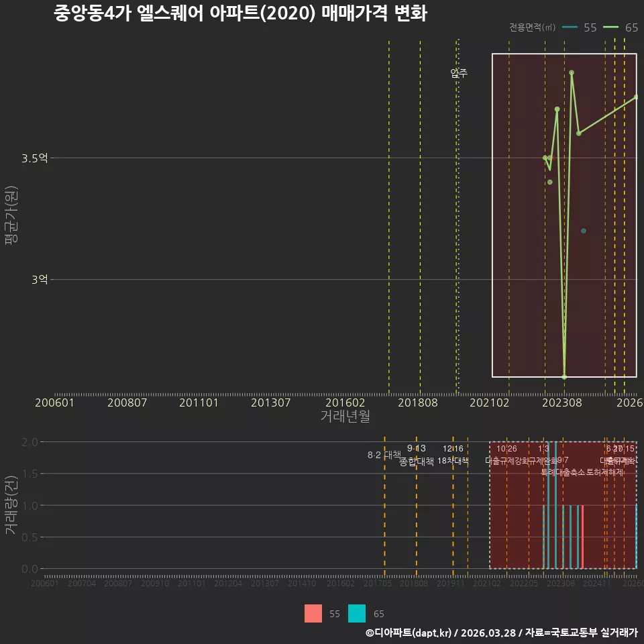Select the teal 55 line key in the top legend
644x644 pixels.
click(x=570, y=28)
